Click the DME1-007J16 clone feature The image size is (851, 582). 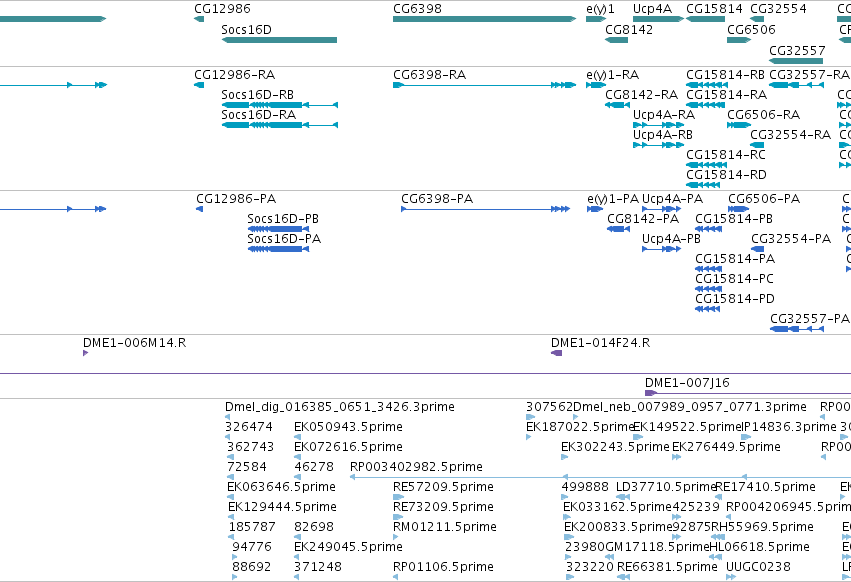pos(748,393)
